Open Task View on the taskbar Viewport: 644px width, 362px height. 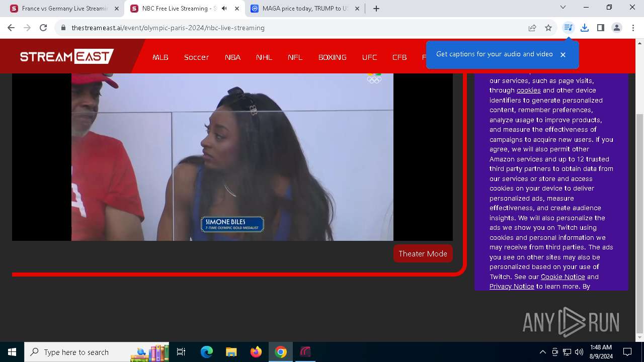tap(181, 352)
